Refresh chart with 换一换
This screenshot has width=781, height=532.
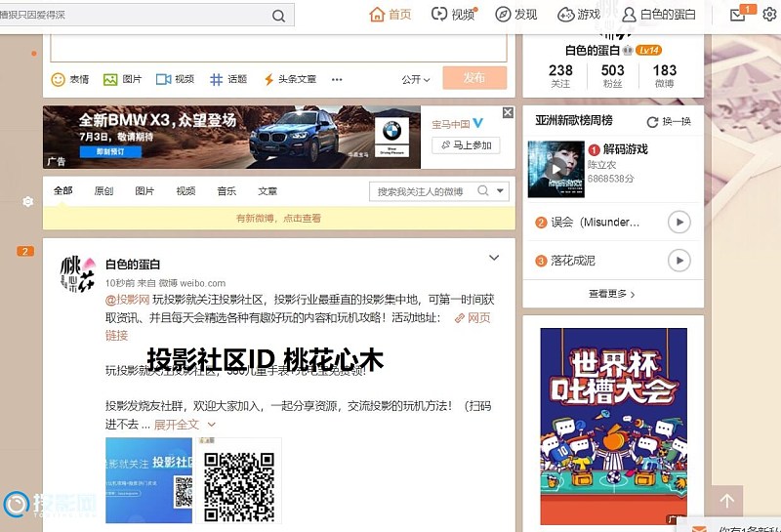coord(669,121)
